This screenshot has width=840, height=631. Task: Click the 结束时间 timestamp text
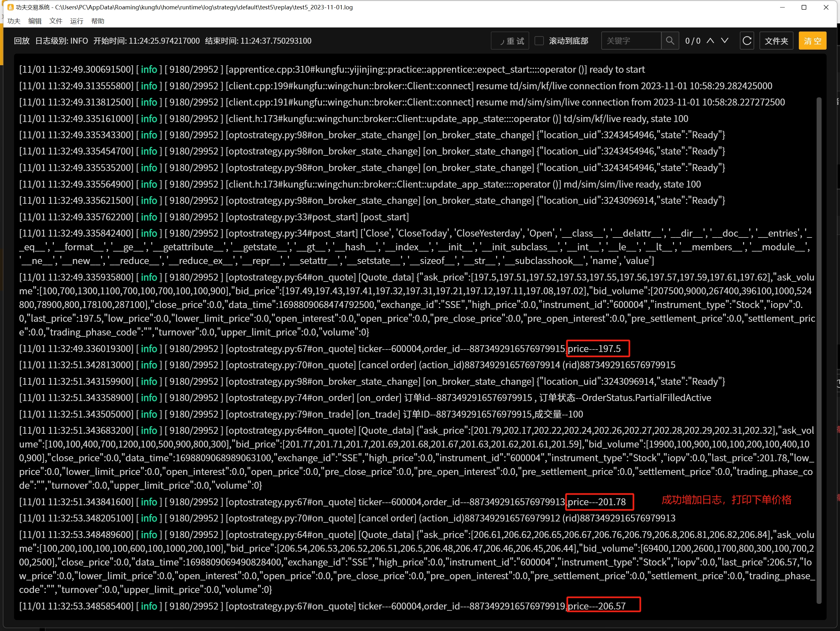[x=258, y=41]
